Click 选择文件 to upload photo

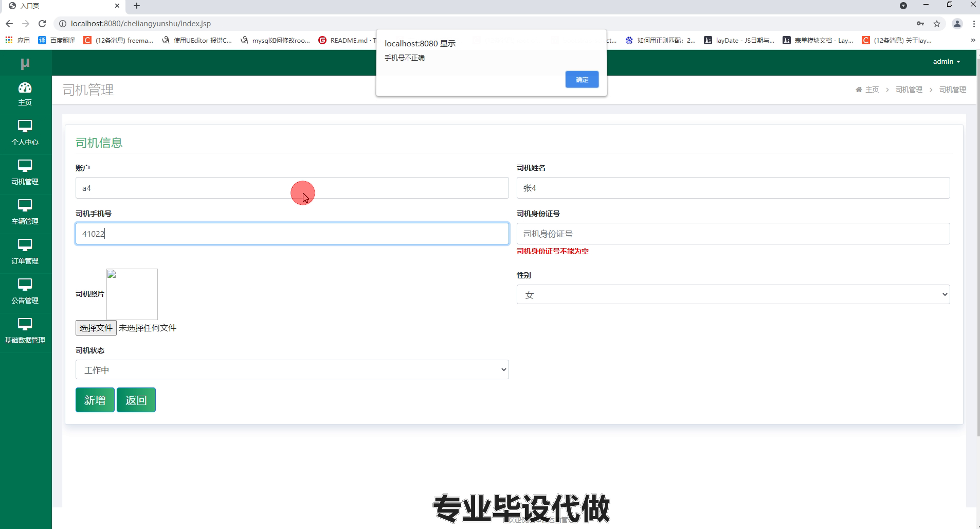96,328
